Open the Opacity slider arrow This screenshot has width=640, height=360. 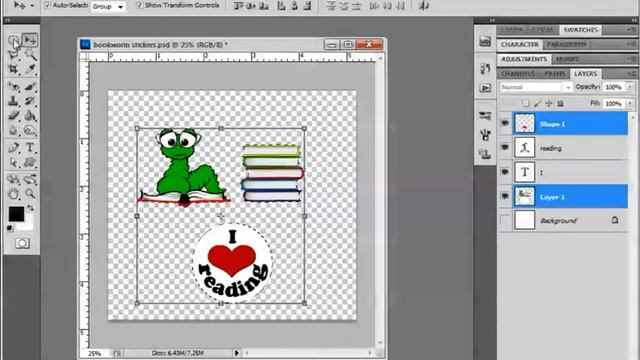(x=630, y=87)
